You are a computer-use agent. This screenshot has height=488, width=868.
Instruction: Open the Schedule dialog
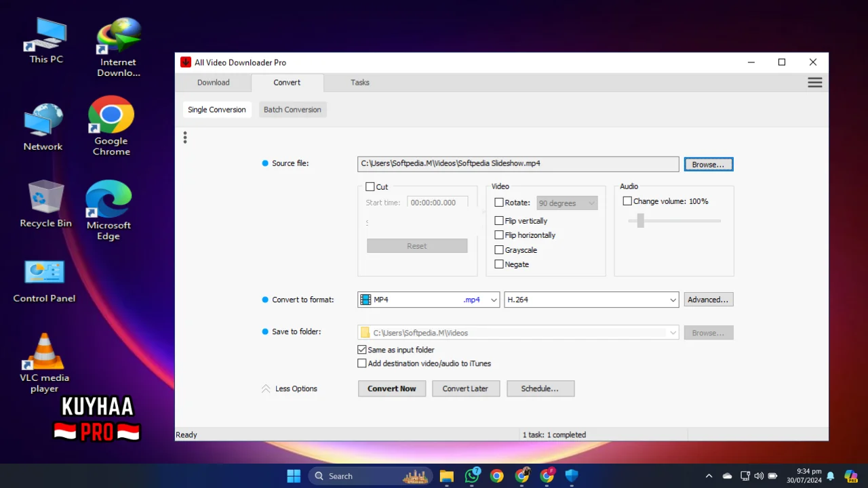pyautogui.click(x=540, y=388)
